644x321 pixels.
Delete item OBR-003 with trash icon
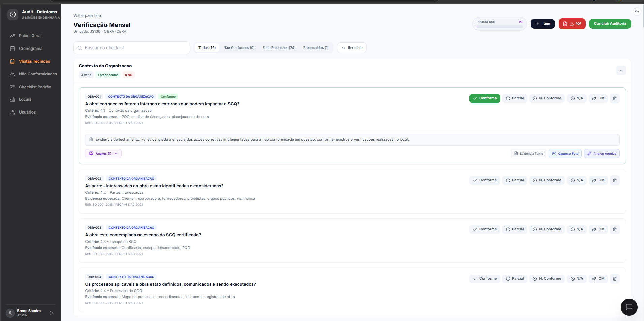pos(615,229)
